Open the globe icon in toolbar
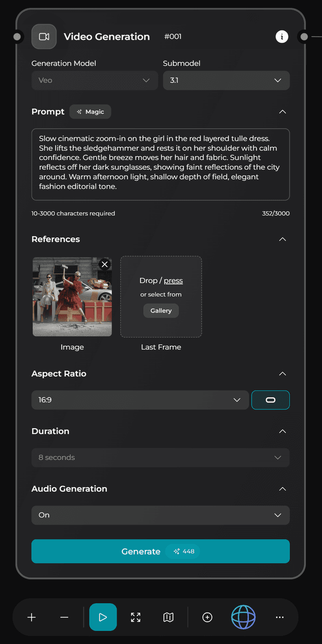The image size is (322, 644). tap(244, 617)
